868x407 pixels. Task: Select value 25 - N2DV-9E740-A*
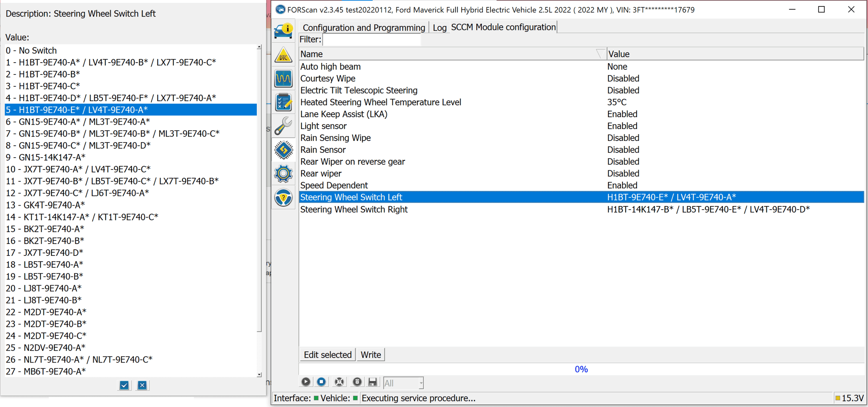tap(131, 348)
